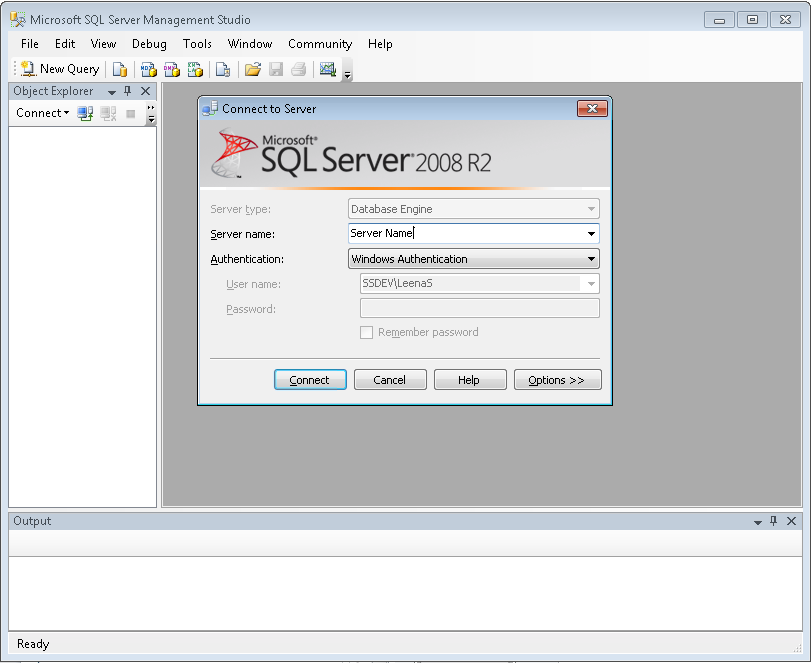
Task: Open the Tools menu
Action: click(x=197, y=44)
